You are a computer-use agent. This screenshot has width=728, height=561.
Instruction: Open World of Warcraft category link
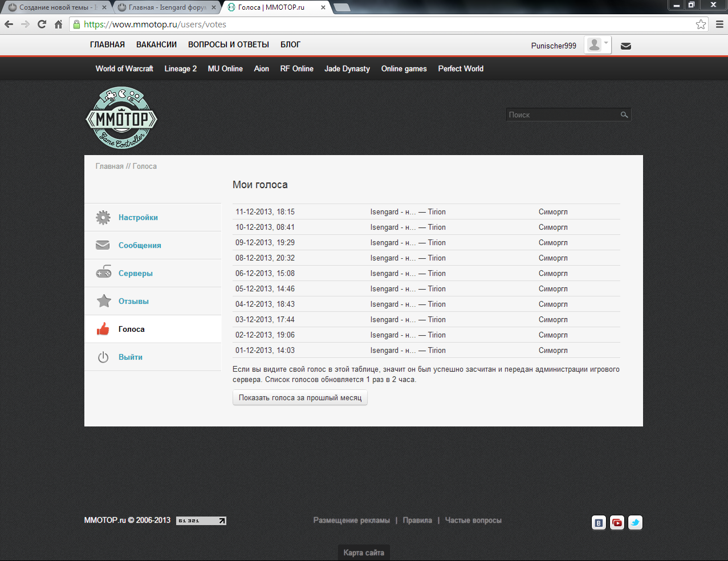pyautogui.click(x=124, y=68)
